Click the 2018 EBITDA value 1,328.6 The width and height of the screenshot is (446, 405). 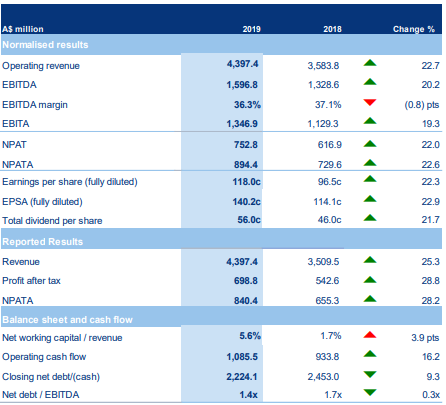tap(323, 85)
